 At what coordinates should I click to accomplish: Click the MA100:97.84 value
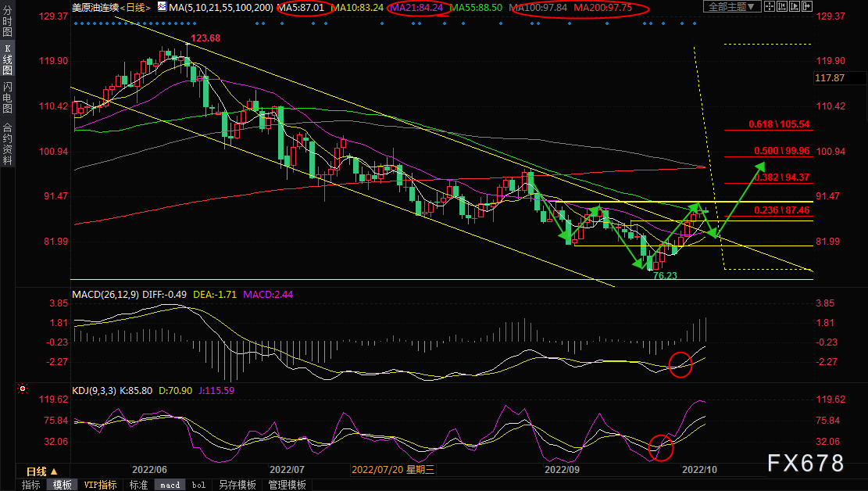538,7
